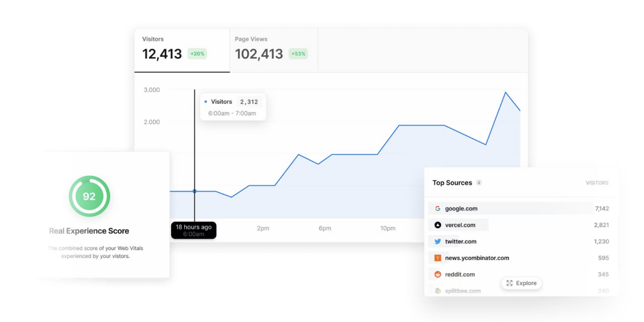Click the +20% visitors change badge
Viewport: 644px width, 322px height.
197,53
